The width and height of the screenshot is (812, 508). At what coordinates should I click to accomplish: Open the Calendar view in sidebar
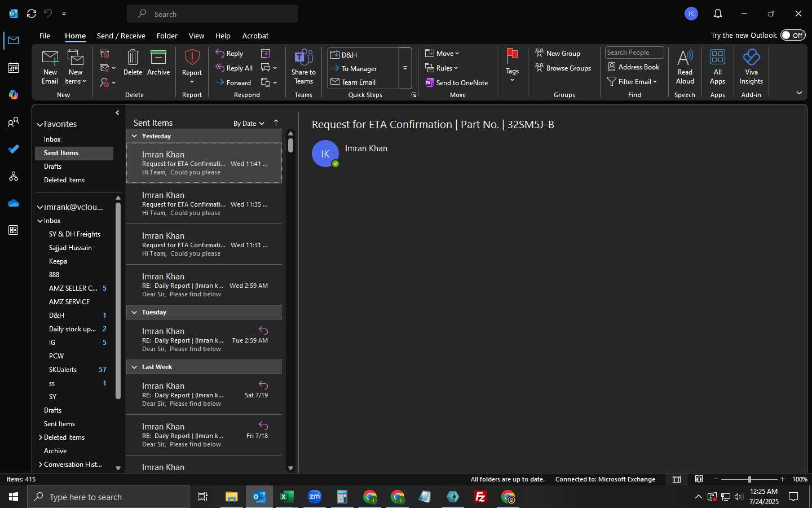(14, 68)
